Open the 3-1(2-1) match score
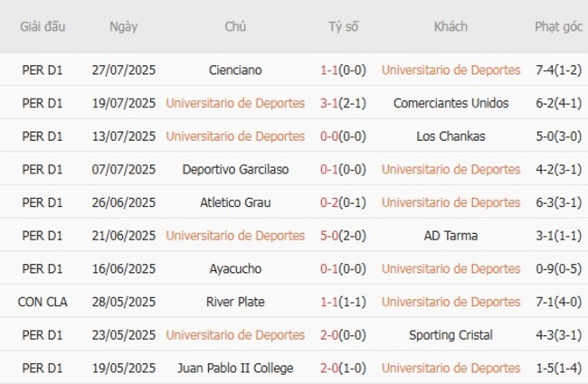 (x=343, y=103)
